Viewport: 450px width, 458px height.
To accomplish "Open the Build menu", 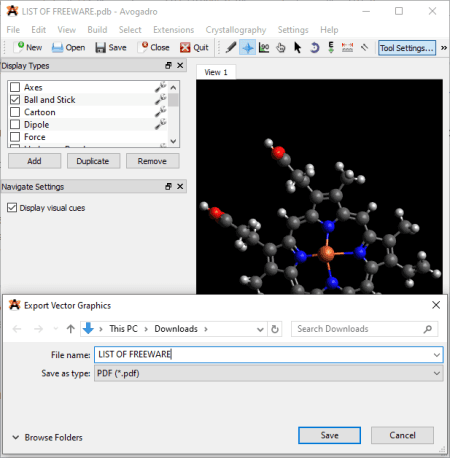I will pos(97,30).
